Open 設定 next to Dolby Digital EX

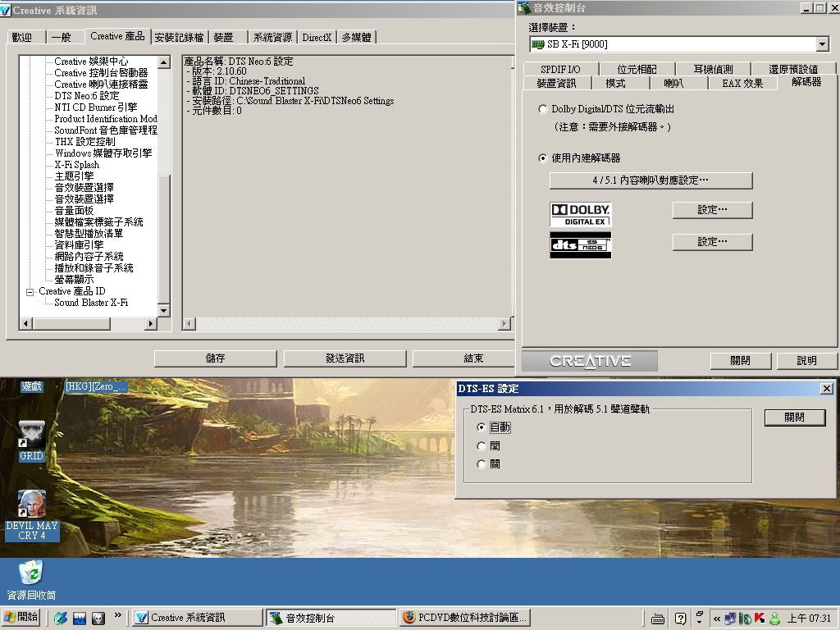click(x=713, y=210)
